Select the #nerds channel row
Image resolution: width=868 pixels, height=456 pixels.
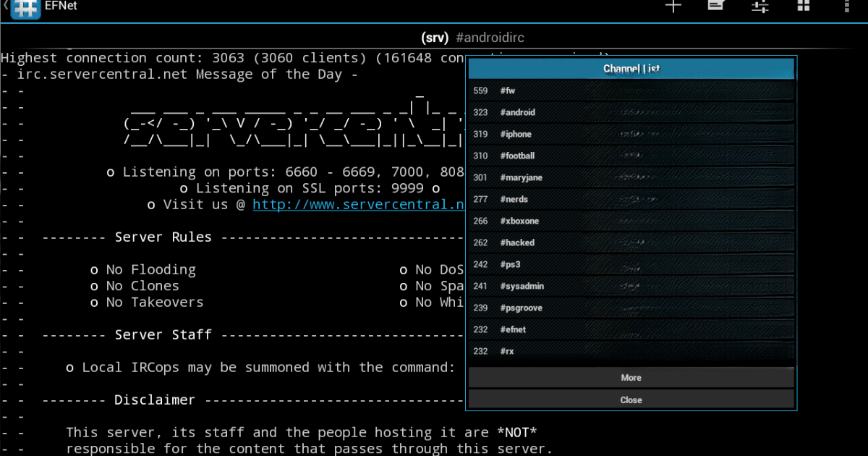point(631,199)
